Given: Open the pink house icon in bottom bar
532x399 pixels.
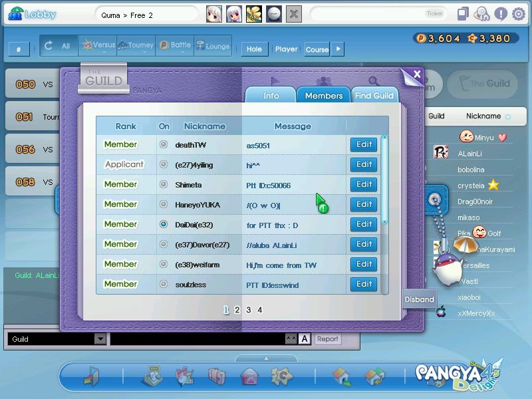Looking at the screenshot, I should coord(249,376).
